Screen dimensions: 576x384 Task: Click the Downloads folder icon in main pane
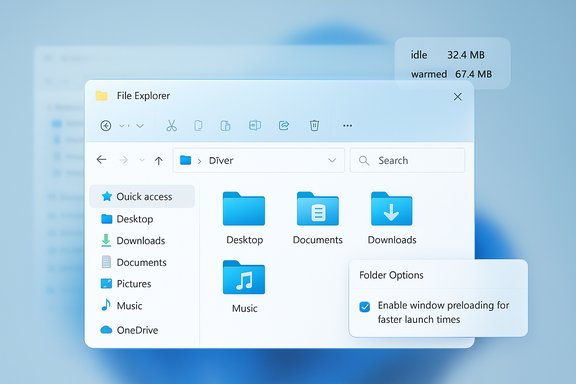click(x=392, y=209)
